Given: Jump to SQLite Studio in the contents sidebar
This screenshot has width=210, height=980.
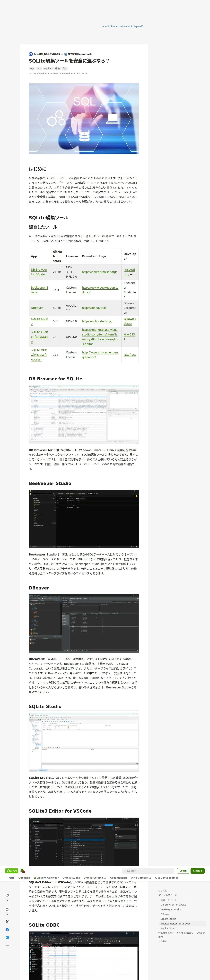Looking at the screenshot, I should pos(168,919).
